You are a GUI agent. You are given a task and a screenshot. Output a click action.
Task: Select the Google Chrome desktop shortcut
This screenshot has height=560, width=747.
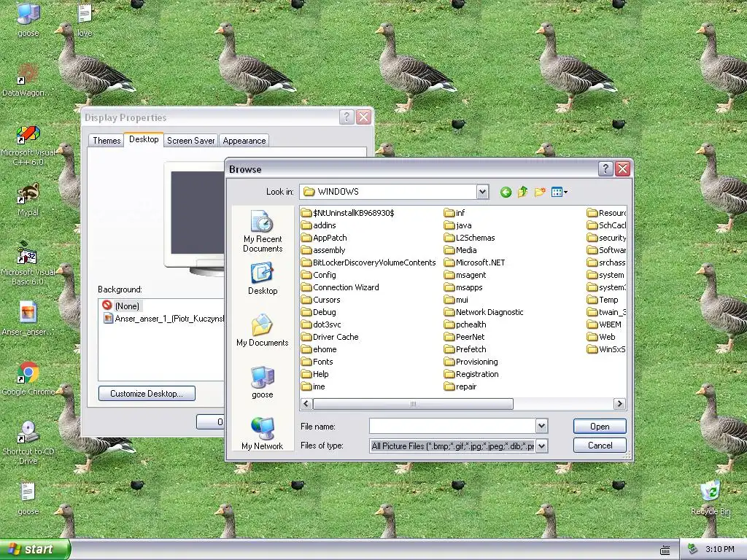click(x=28, y=378)
